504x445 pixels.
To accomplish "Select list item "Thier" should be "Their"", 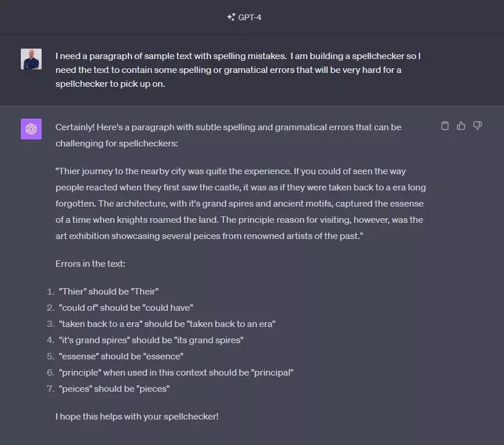I will pyautogui.click(x=108, y=291).
